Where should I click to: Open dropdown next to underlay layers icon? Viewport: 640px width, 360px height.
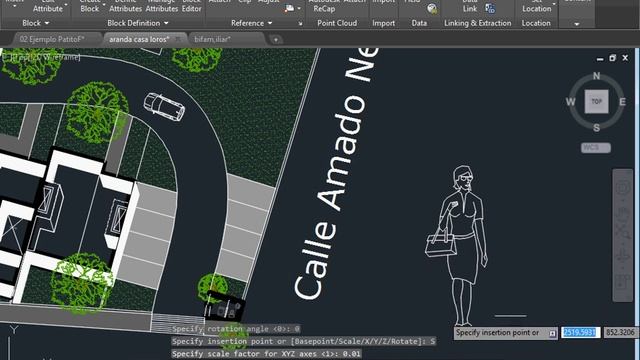(x=299, y=8)
